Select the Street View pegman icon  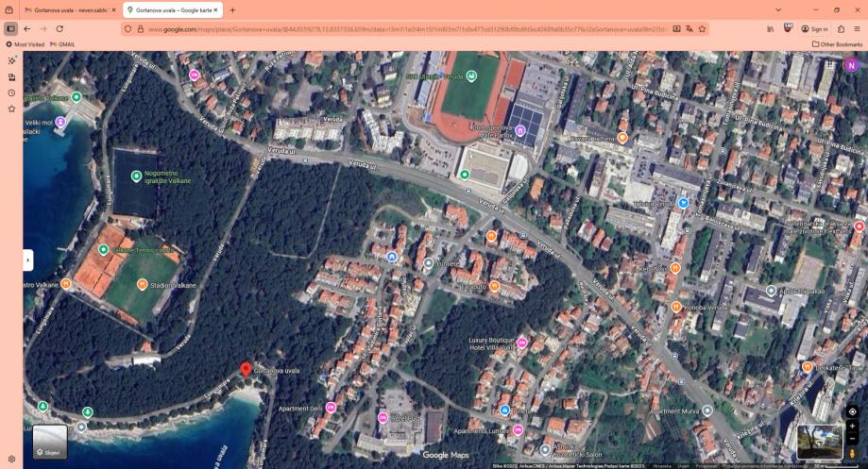point(853,452)
